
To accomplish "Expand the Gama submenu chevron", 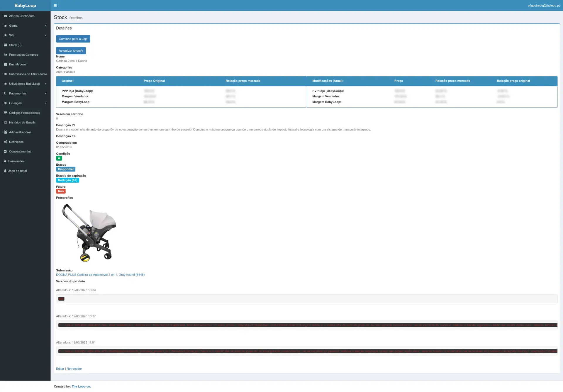I will [46, 26].
